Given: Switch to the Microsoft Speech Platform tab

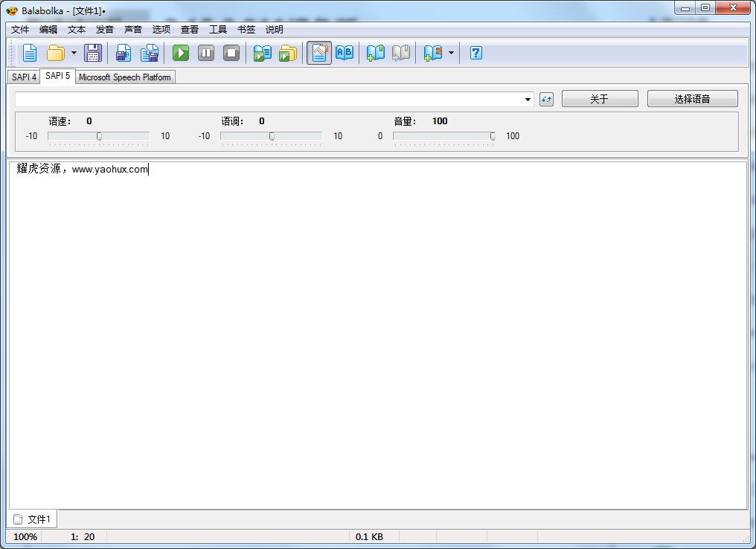Looking at the screenshot, I should [125, 77].
